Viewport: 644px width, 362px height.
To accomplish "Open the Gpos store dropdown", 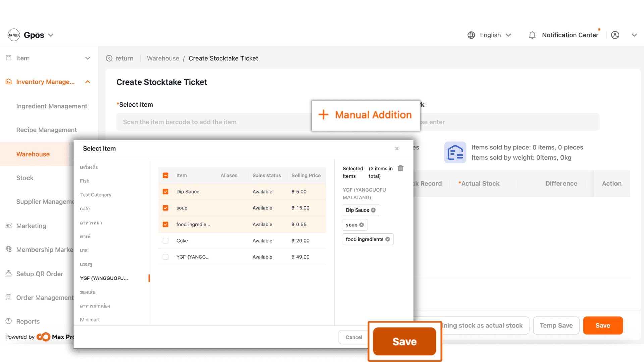I will click(51, 35).
